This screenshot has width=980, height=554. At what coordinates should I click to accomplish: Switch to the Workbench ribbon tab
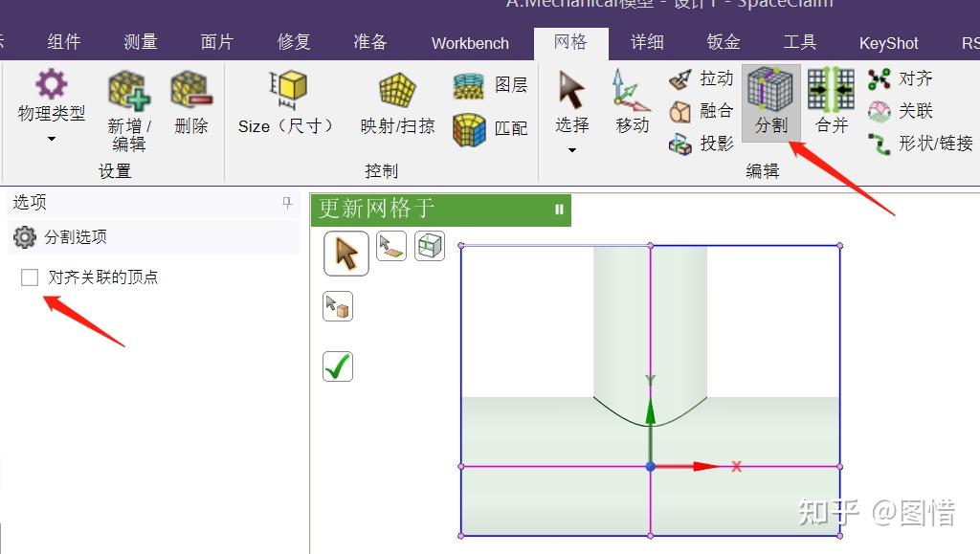click(469, 42)
